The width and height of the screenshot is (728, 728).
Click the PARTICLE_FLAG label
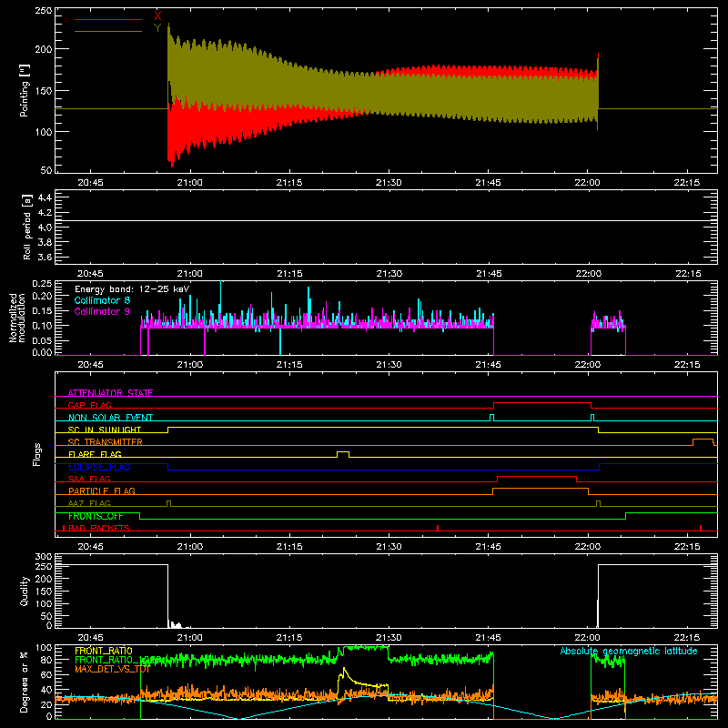tap(102, 490)
